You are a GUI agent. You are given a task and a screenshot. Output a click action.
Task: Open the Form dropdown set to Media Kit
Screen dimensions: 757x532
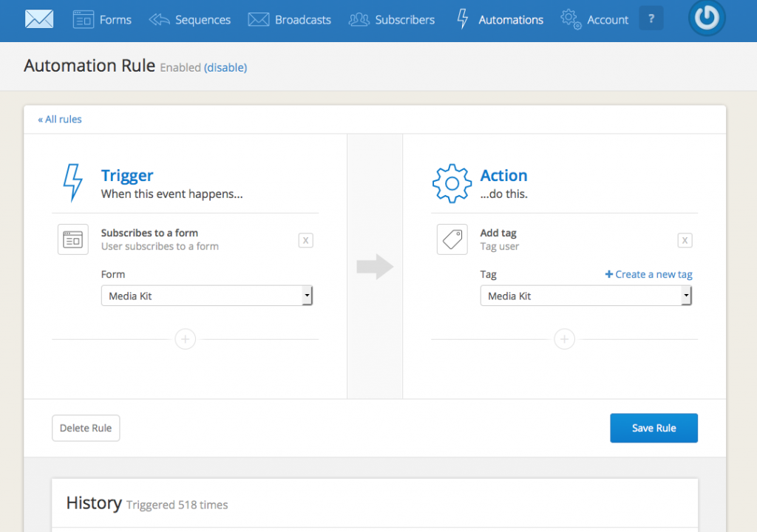[207, 296]
